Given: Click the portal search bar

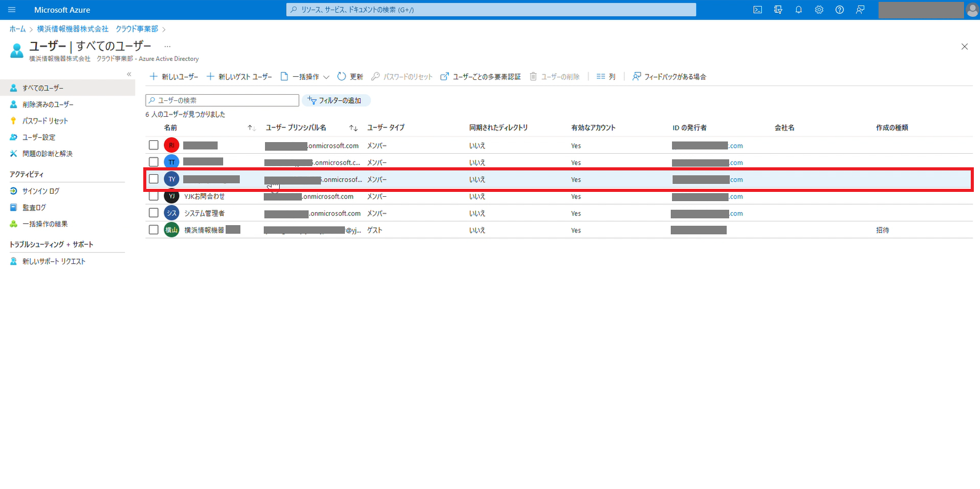Looking at the screenshot, I should 491,10.
